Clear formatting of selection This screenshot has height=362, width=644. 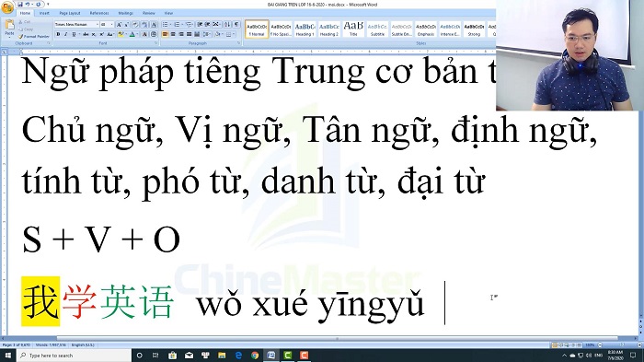(135, 24)
